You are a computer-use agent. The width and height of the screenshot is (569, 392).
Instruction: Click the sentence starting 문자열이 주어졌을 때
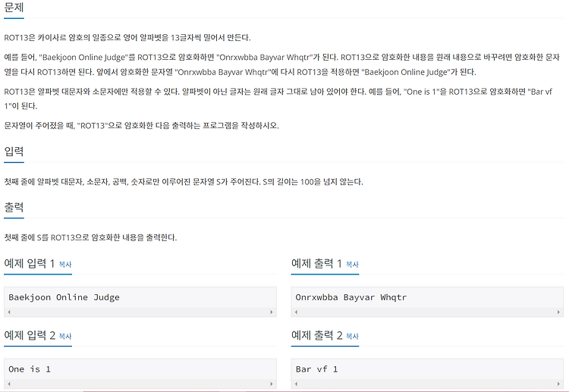coord(142,125)
